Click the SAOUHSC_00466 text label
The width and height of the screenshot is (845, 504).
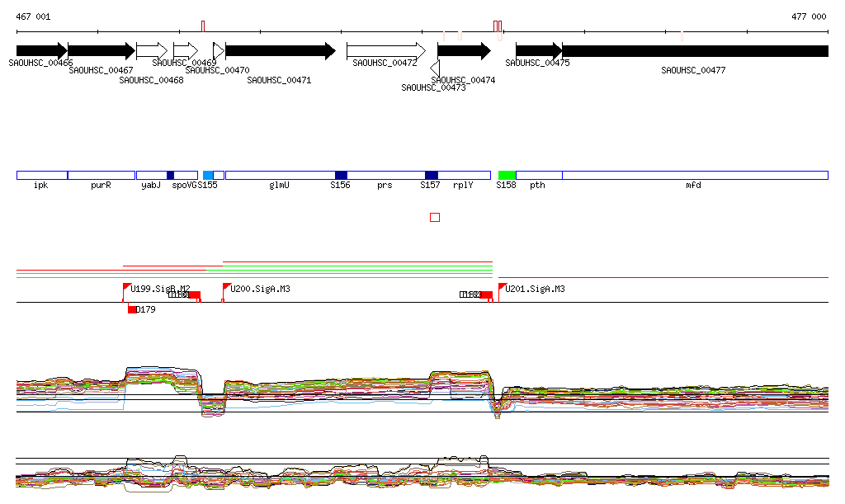point(41,63)
